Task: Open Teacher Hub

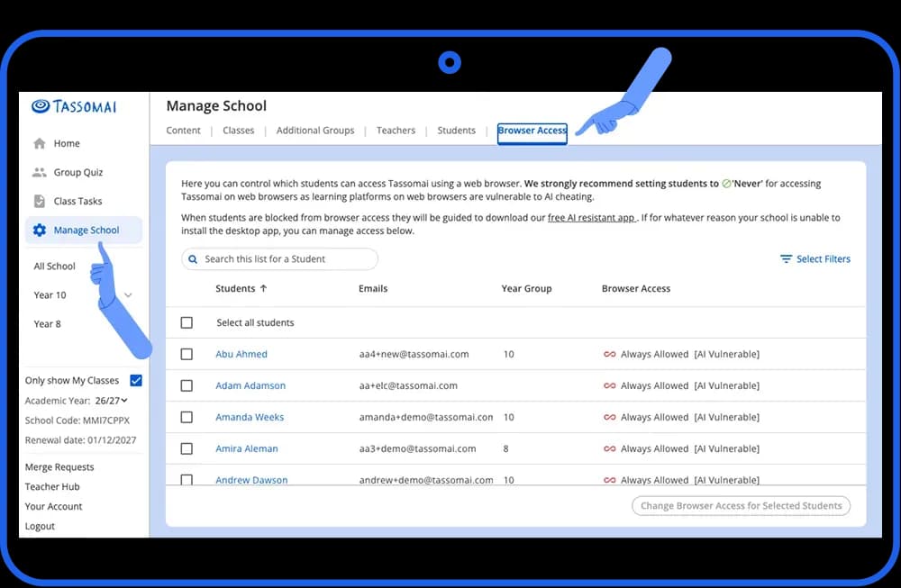Action: tap(52, 487)
